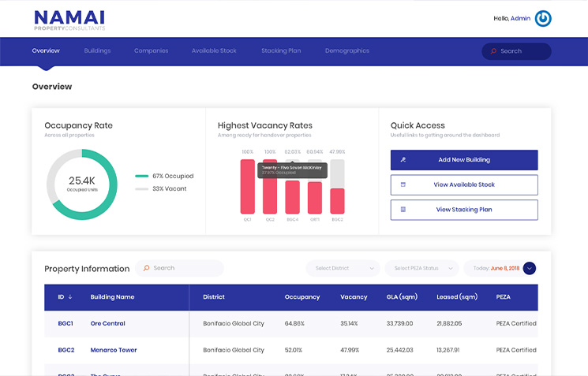Click the GLA (sqm) column header
588x376 pixels.
402,297
